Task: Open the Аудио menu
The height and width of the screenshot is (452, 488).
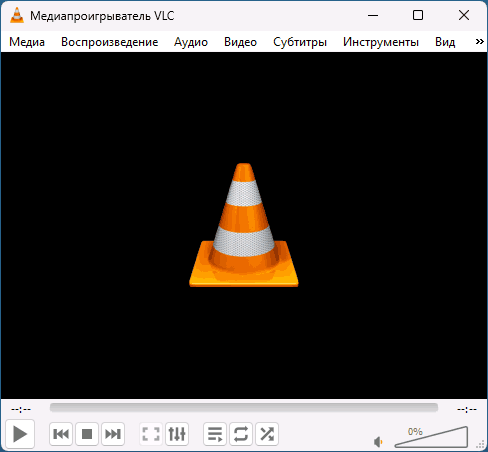Action: (x=191, y=42)
